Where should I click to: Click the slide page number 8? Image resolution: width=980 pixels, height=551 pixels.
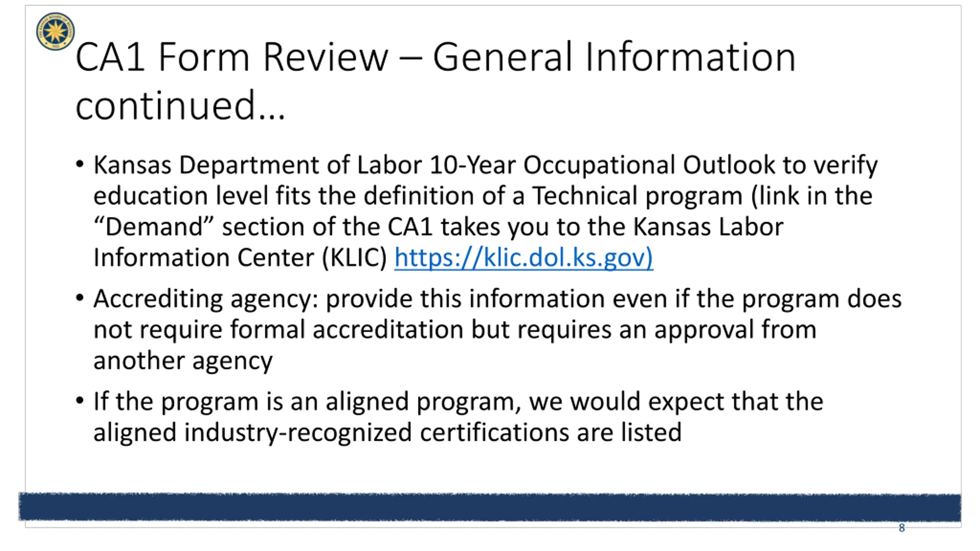coord(902,528)
